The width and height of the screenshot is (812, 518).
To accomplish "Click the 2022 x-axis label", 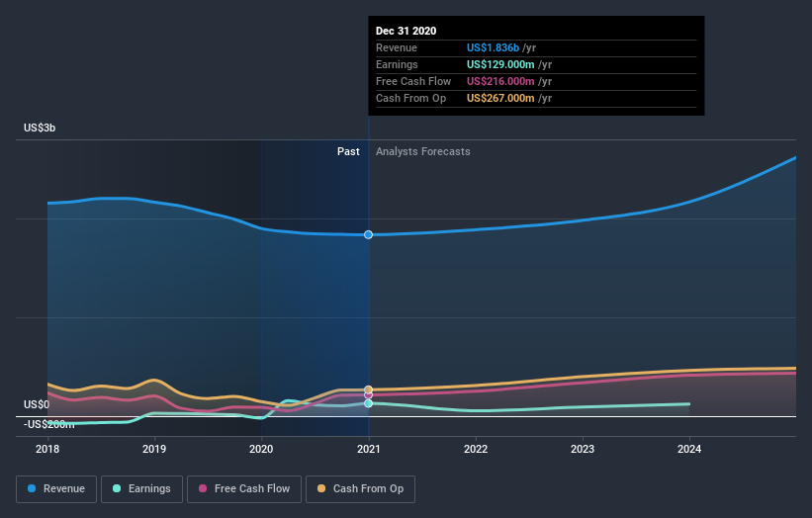I will (x=476, y=449).
